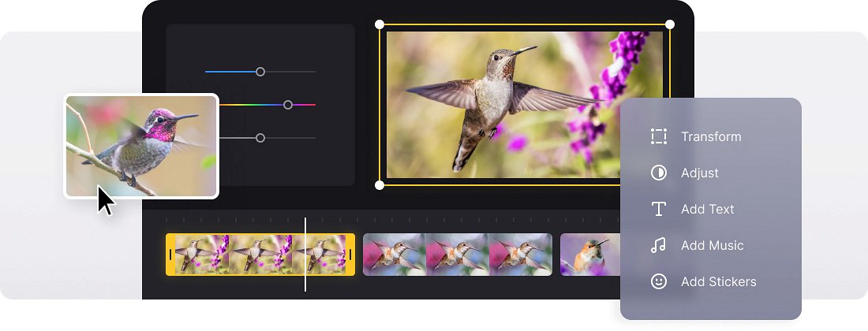Click the right trim handle of selected clip
Viewport: 868px width, 331px height.
[x=350, y=255]
